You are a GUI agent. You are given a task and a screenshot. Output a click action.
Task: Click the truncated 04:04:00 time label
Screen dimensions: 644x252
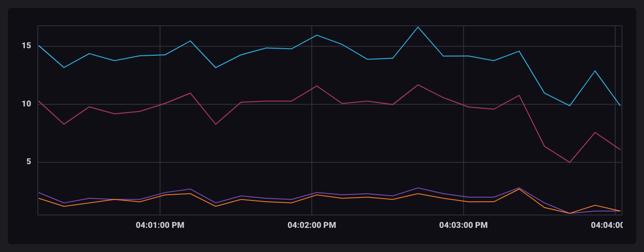[x=607, y=225]
